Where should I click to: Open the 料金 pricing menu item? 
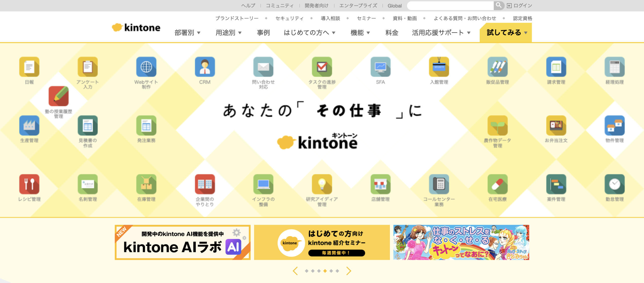coord(392,33)
